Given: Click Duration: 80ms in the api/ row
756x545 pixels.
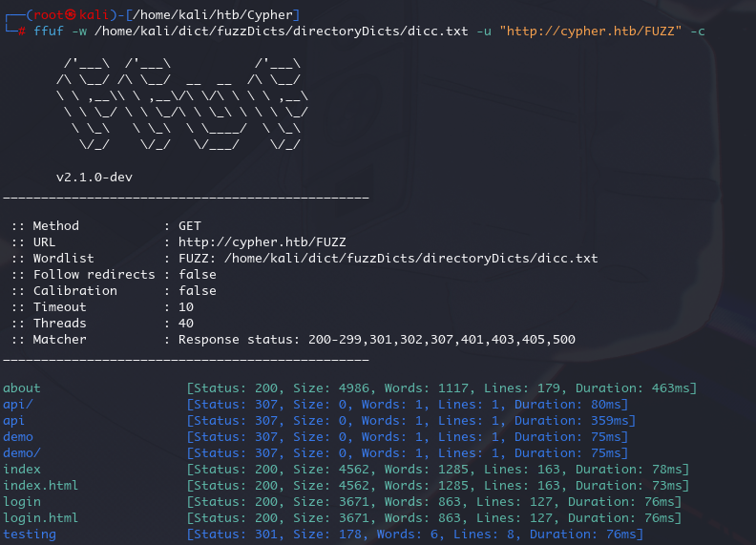Looking at the screenshot, I should pos(569,405).
